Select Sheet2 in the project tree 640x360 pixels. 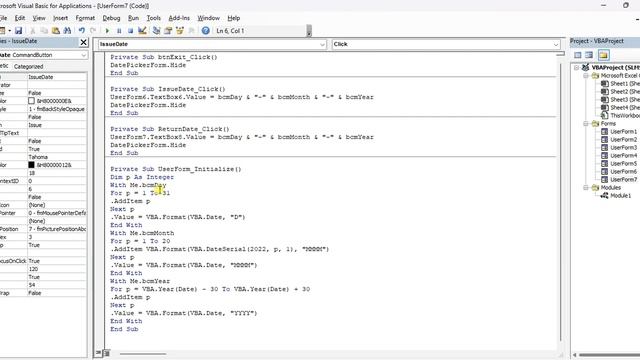pyautogui.click(x=620, y=91)
